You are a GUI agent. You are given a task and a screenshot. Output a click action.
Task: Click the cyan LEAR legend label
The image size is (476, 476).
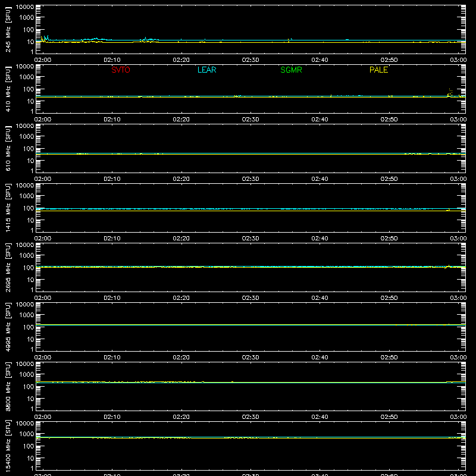pos(206,70)
